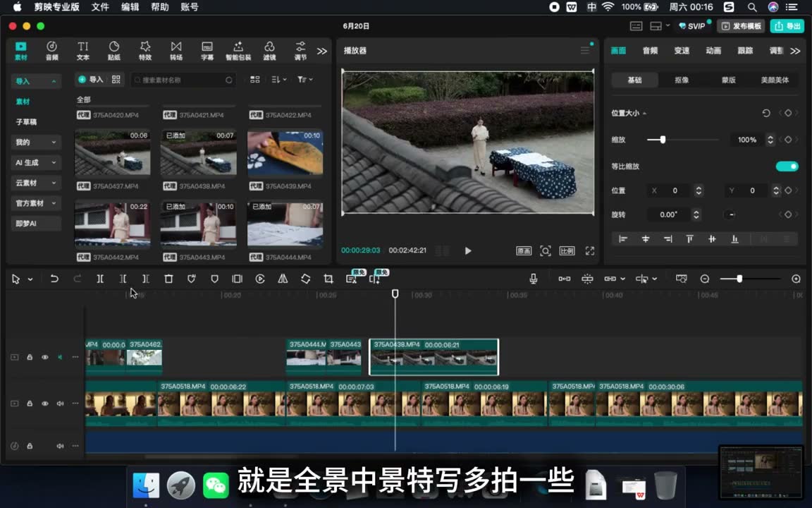The height and width of the screenshot is (508, 812).
Task: Expand the 我的 sidebar section
Action: pos(35,142)
